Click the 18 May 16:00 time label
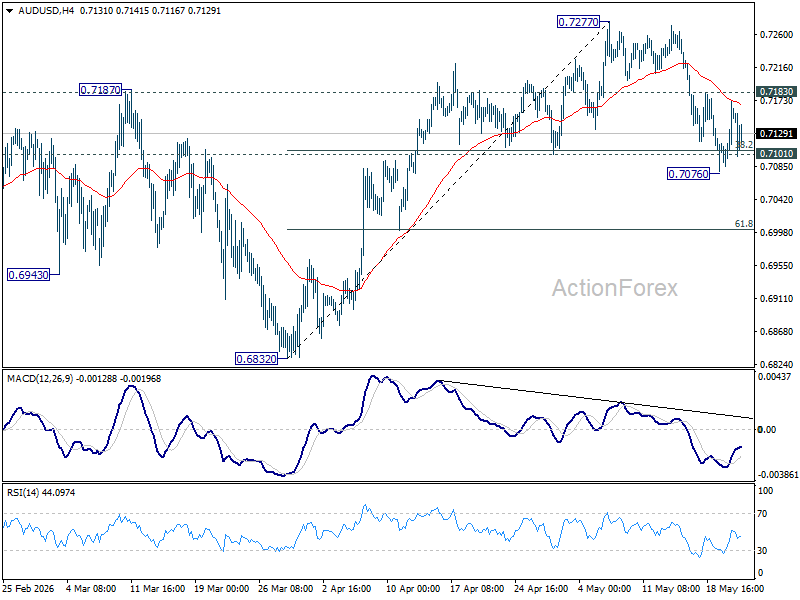800x600 pixels. point(735,589)
